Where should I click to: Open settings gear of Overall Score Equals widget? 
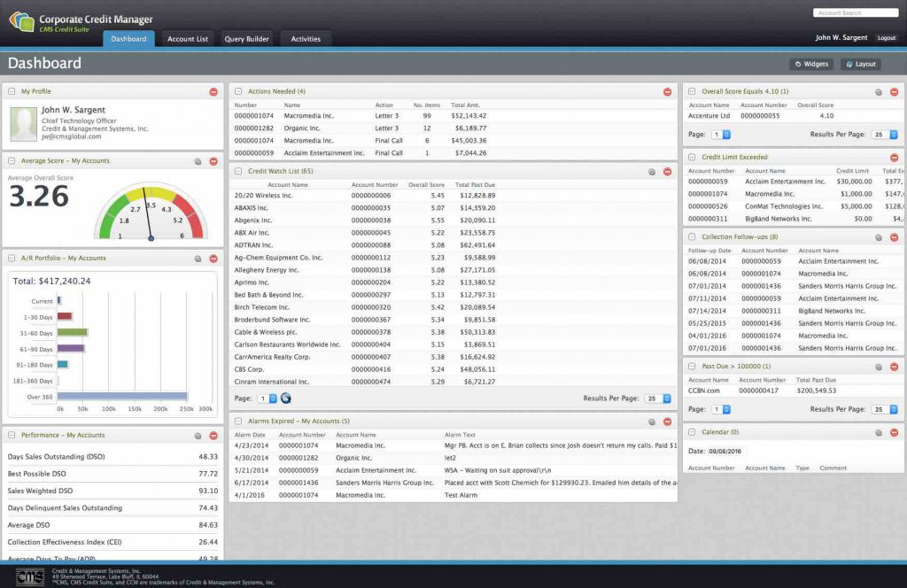pyautogui.click(x=879, y=92)
